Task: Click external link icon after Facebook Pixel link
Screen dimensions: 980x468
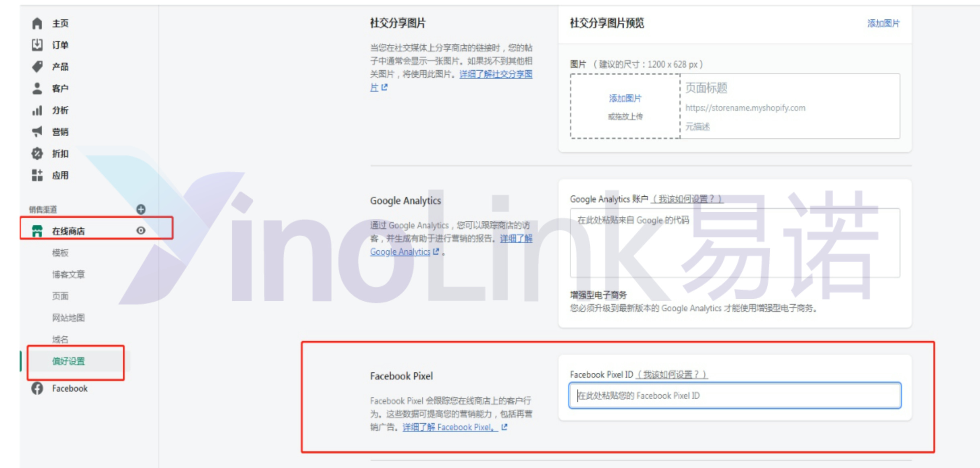Action: tap(504, 427)
